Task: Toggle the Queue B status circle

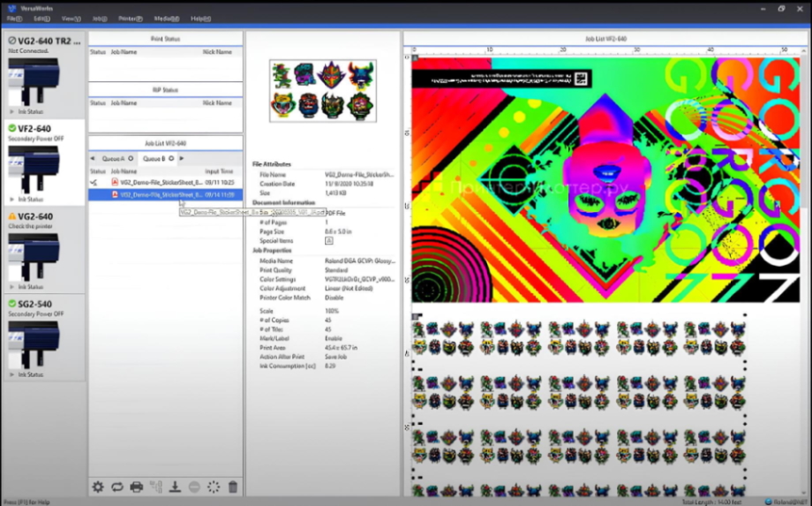Action: point(171,159)
